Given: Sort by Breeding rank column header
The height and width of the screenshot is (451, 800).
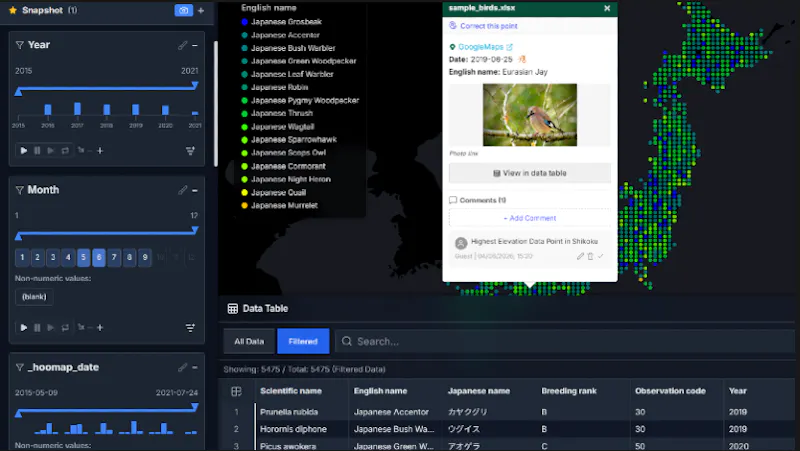Looking at the screenshot, I should coord(569,391).
